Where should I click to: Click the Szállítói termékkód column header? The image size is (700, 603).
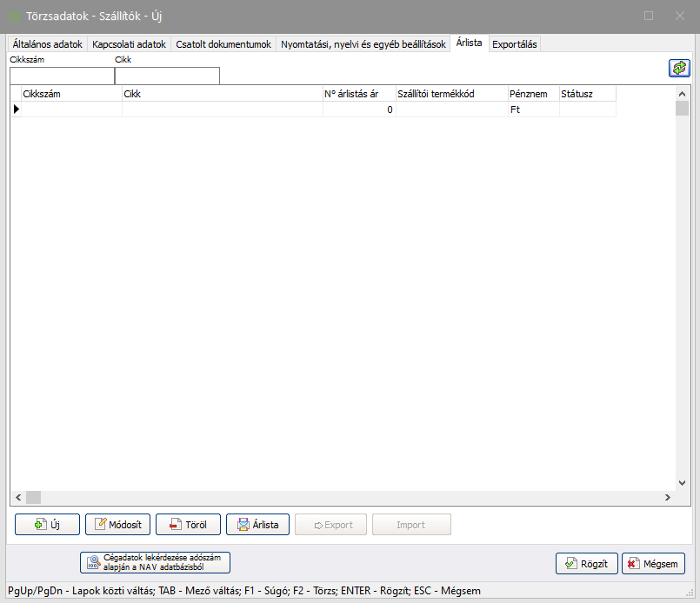450,94
